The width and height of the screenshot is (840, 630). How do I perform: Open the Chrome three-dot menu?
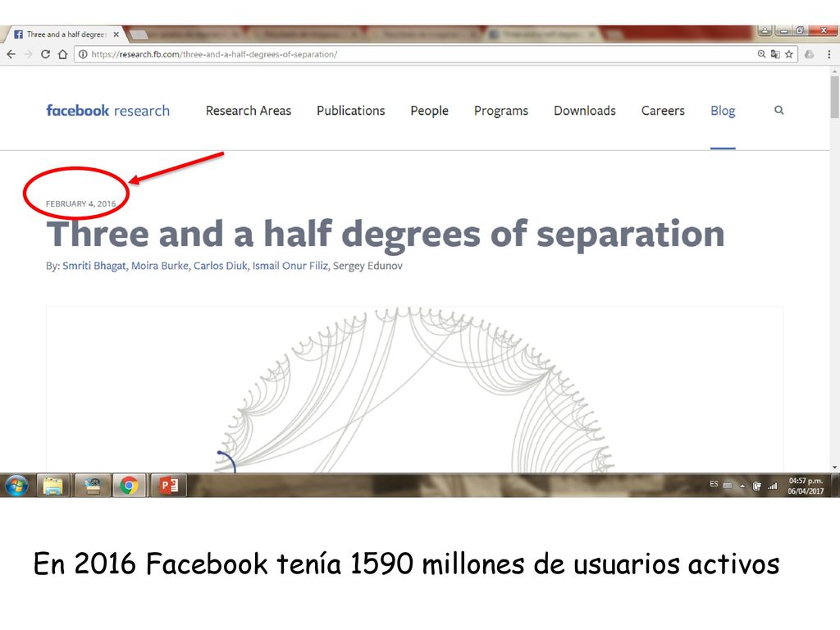[x=829, y=54]
